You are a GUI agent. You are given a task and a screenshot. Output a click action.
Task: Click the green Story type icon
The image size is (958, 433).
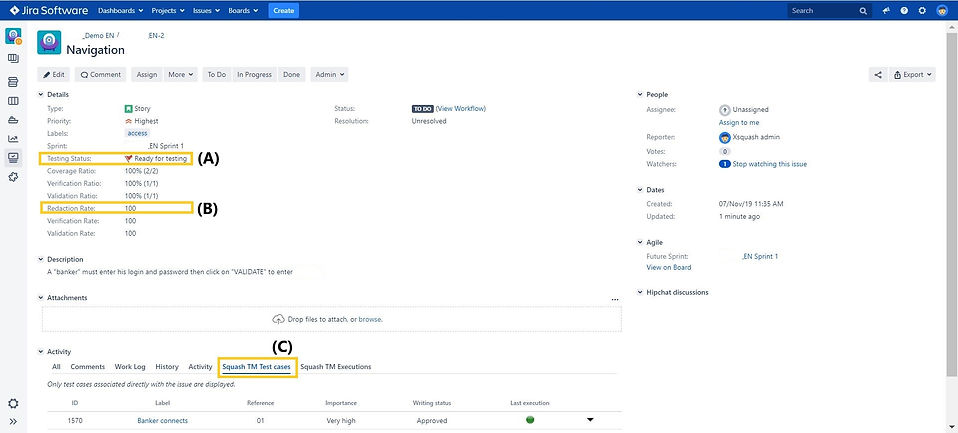[x=128, y=109]
